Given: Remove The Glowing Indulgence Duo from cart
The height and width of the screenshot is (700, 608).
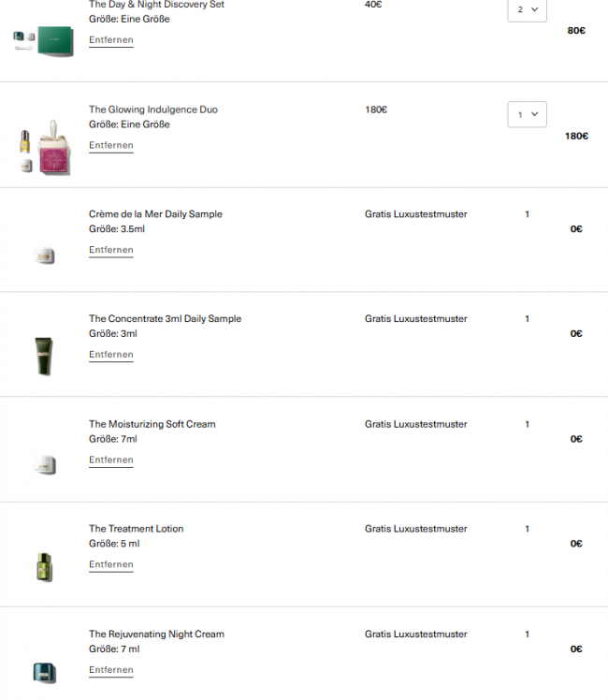Looking at the screenshot, I should point(111,145).
